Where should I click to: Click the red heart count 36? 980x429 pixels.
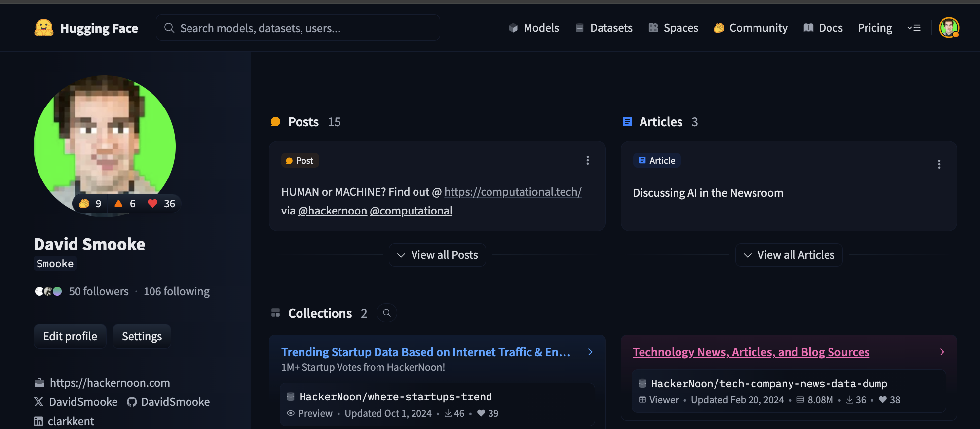click(161, 204)
